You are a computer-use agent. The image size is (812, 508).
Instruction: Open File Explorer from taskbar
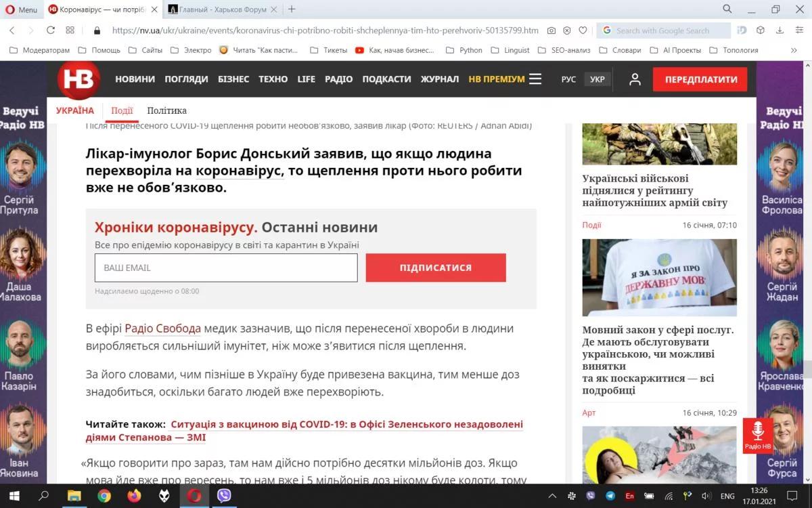coord(74,496)
